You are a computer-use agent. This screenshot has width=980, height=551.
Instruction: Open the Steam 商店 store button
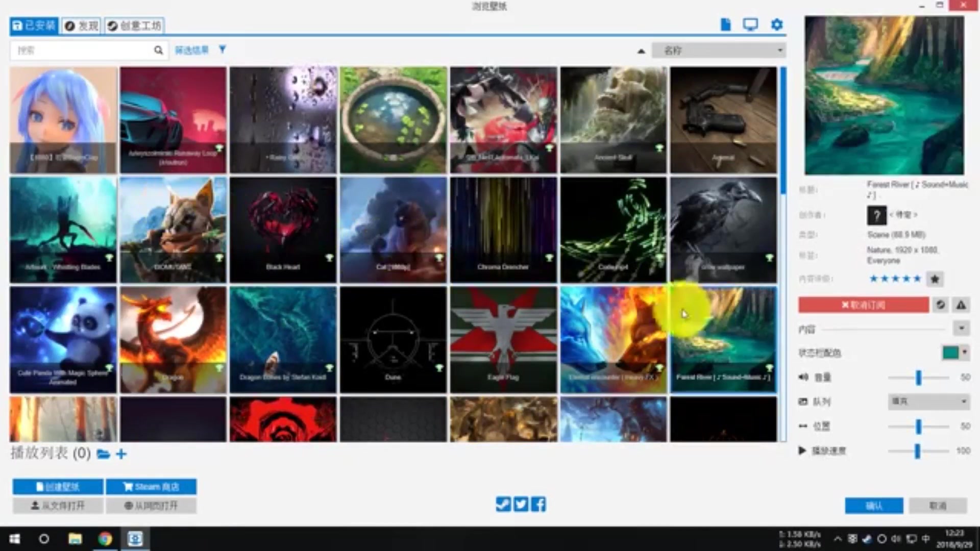(151, 487)
